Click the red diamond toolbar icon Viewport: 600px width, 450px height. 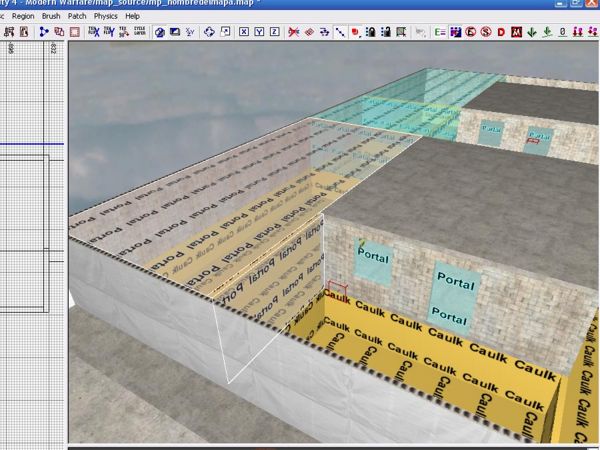(x=309, y=32)
